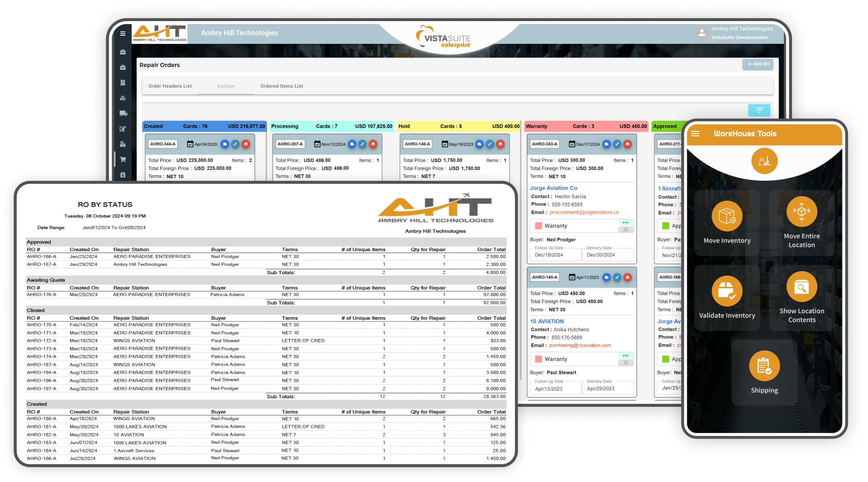The width and height of the screenshot is (868, 482).
Task: Click the truck icon in the sidebar
Action: click(123, 113)
